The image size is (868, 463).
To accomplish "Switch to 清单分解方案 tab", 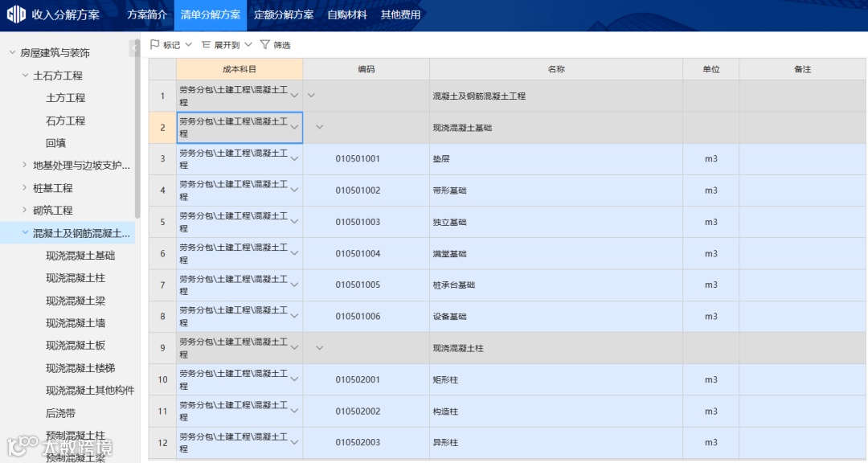I will 211,15.
